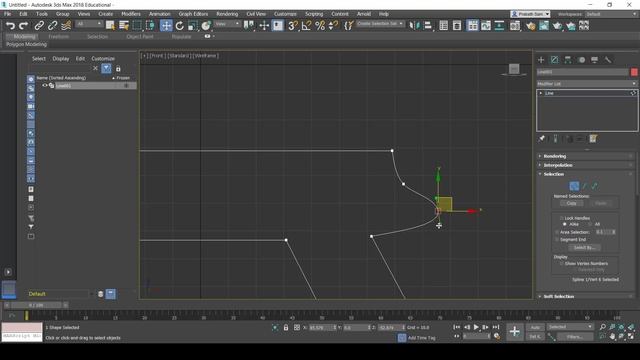Viewport: 640px width, 360px height.
Task: Expand the Line entry in modifier stack
Action: click(541, 93)
